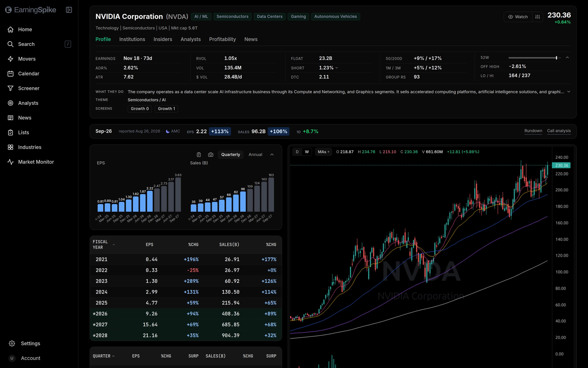Collapse the 52W stats panel
Screen dimensions: 588x368
[567, 58]
